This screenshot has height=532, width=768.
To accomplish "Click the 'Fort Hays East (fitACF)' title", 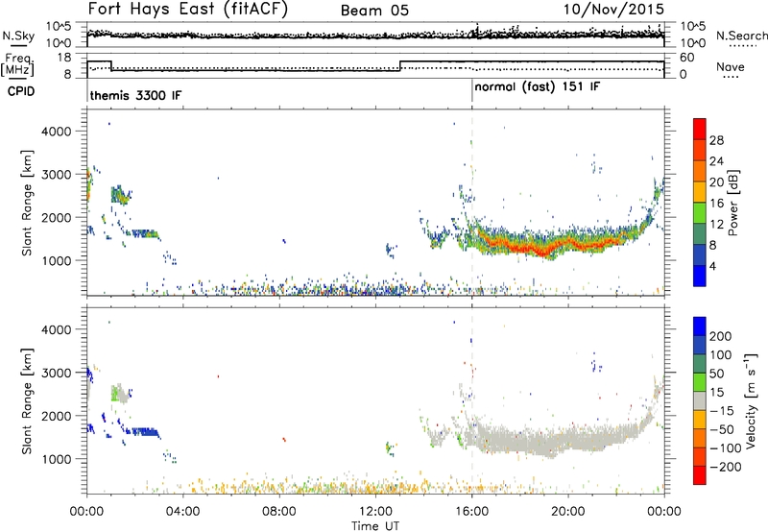I will tap(187, 9).
